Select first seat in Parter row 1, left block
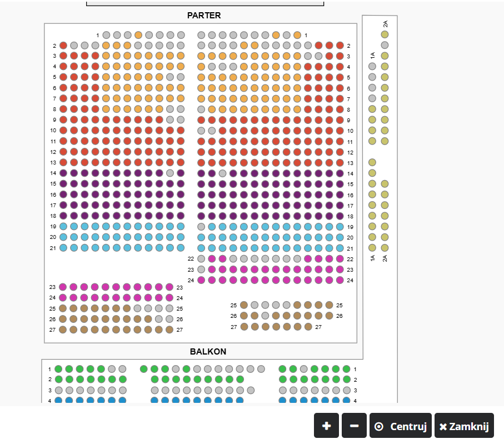Screen dimensions: 504x444 point(106,35)
